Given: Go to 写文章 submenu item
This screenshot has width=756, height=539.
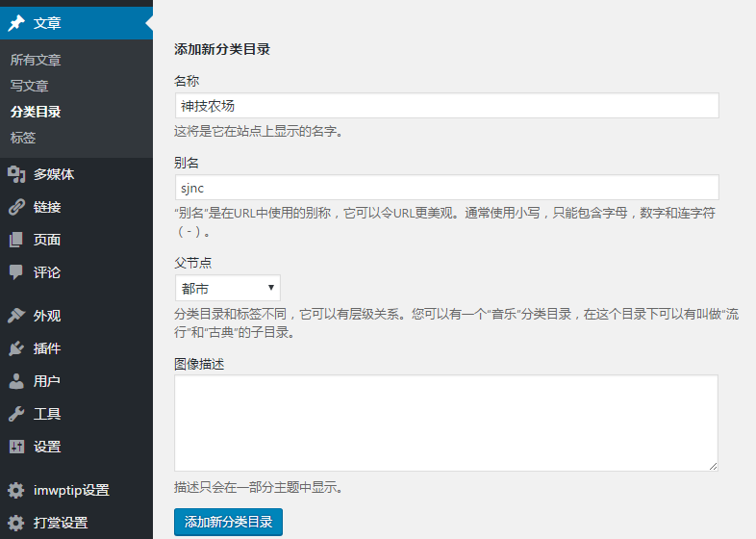Looking at the screenshot, I should pos(30,86).
